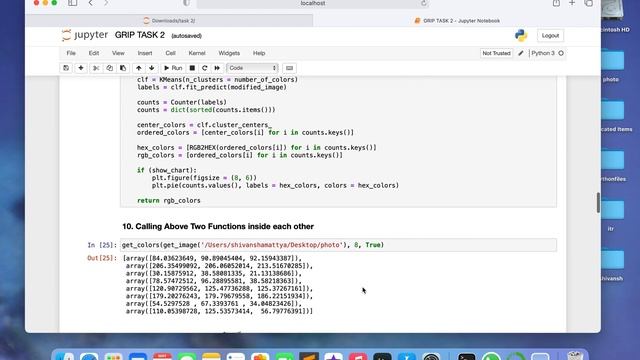Click the notebook vertical scrollbar

(598, 202)
